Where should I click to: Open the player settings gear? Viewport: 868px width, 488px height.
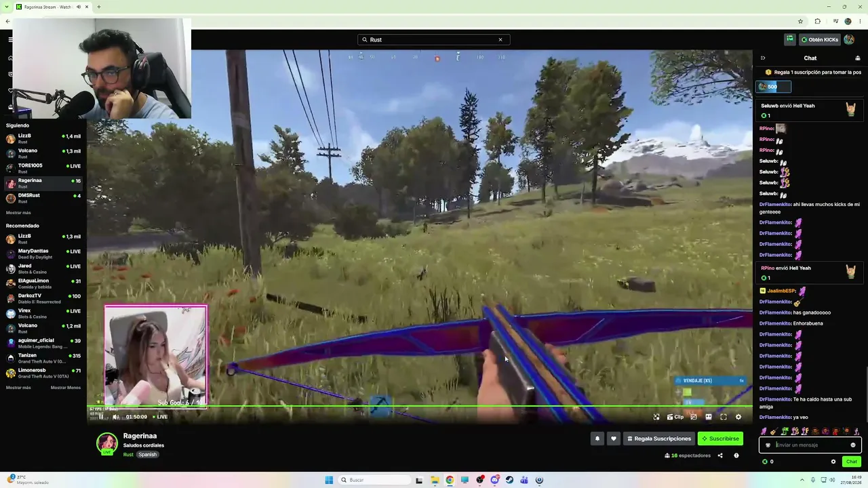coord(738,417)
